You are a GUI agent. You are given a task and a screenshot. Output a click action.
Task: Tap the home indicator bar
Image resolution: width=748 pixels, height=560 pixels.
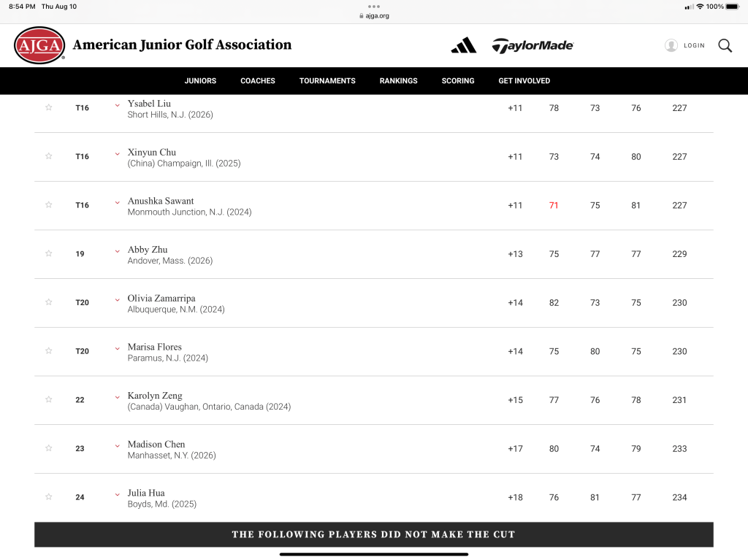pos(374,554)
